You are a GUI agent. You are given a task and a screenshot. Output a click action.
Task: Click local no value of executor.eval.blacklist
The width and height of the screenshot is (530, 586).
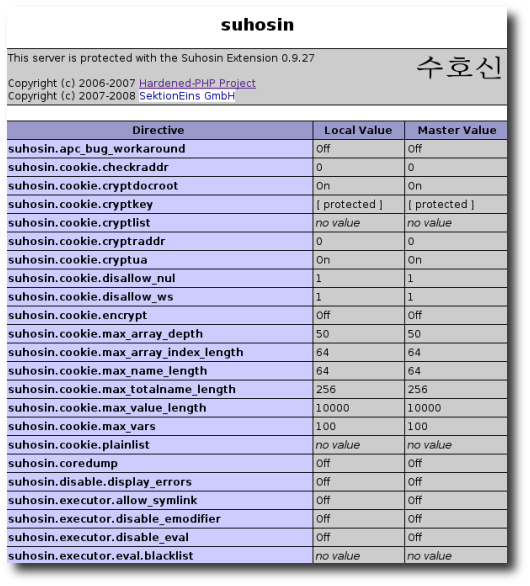click(338, 556)
